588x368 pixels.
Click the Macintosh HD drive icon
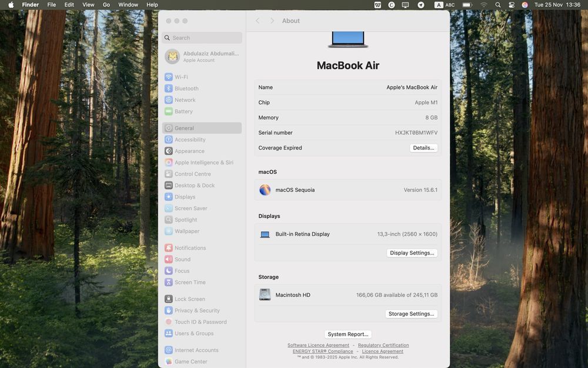pyautogui.click(x=265, y=295)
